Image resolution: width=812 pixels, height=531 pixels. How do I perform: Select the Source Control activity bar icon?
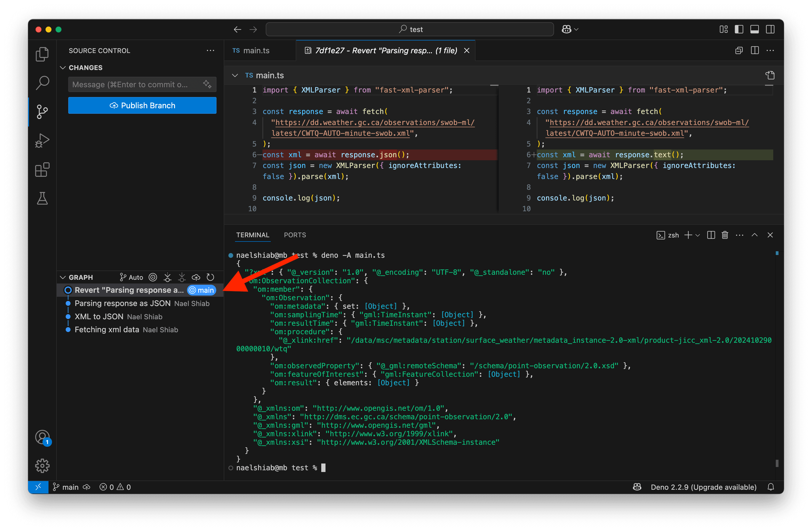42,111
